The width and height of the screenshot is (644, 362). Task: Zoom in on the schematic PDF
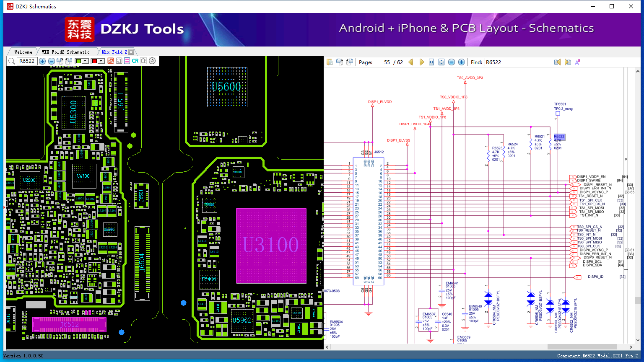pos(462,62)
